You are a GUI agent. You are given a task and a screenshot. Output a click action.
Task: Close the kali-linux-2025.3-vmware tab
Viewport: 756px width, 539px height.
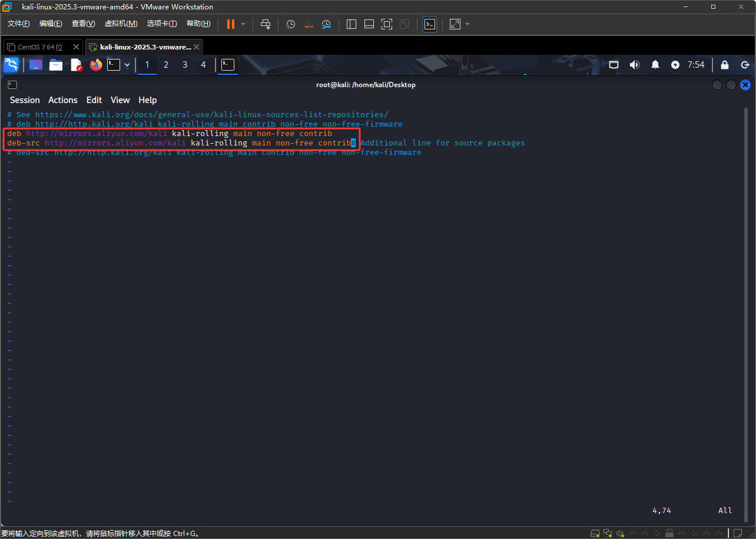point(197,47)
